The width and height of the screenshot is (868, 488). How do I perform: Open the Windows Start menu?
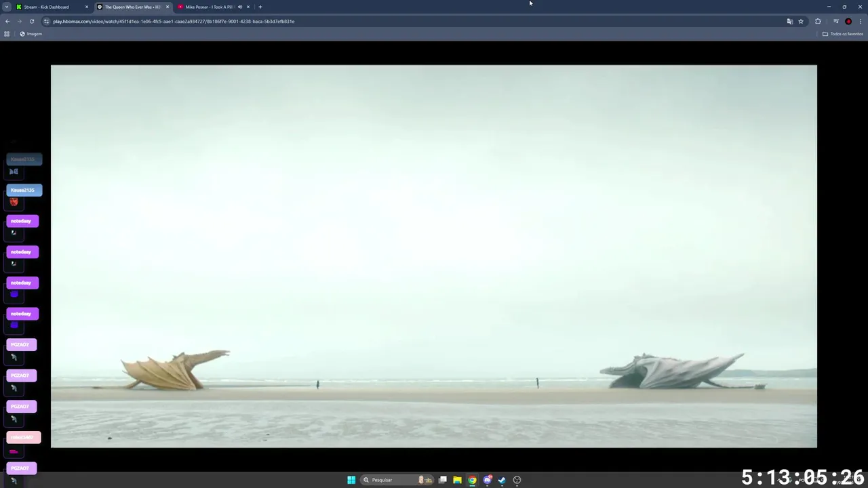(x=351, y=480)
